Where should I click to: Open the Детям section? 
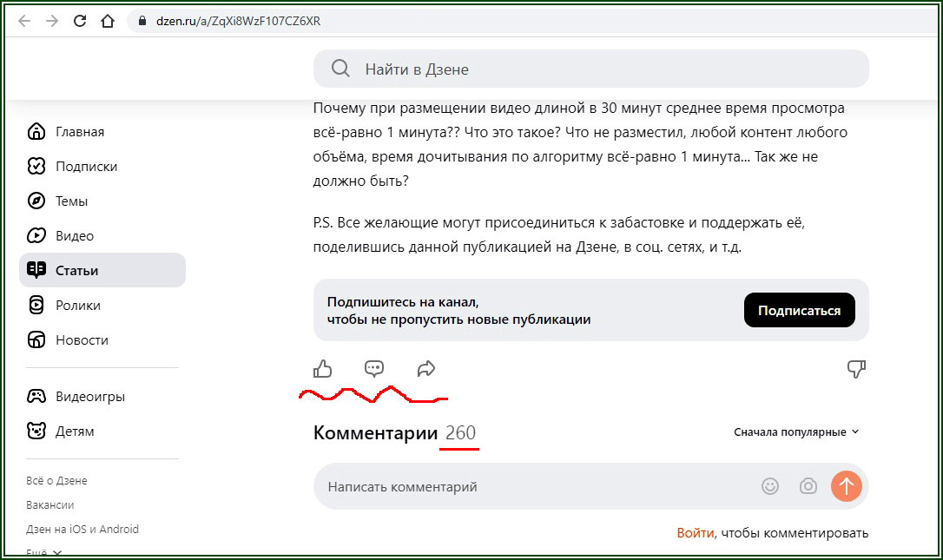point(74,431)
